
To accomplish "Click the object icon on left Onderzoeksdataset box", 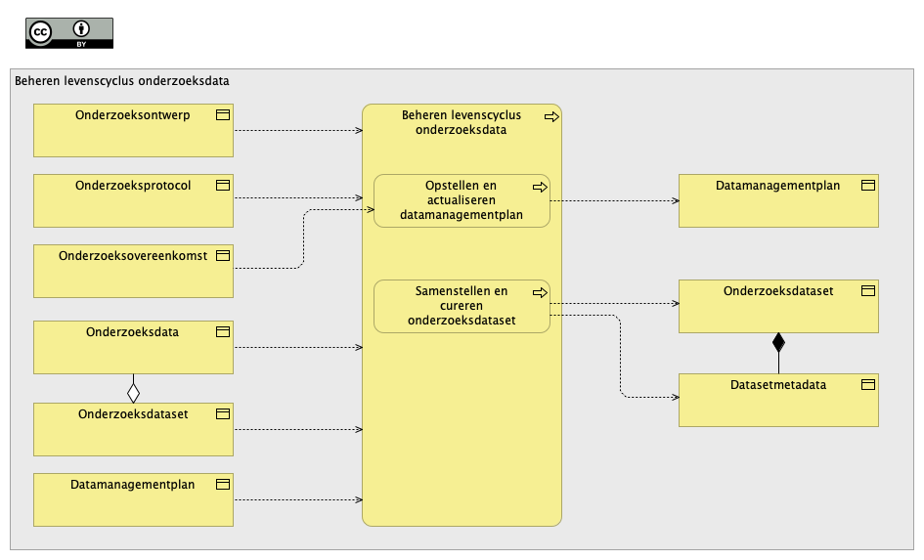I will (223, 414).
